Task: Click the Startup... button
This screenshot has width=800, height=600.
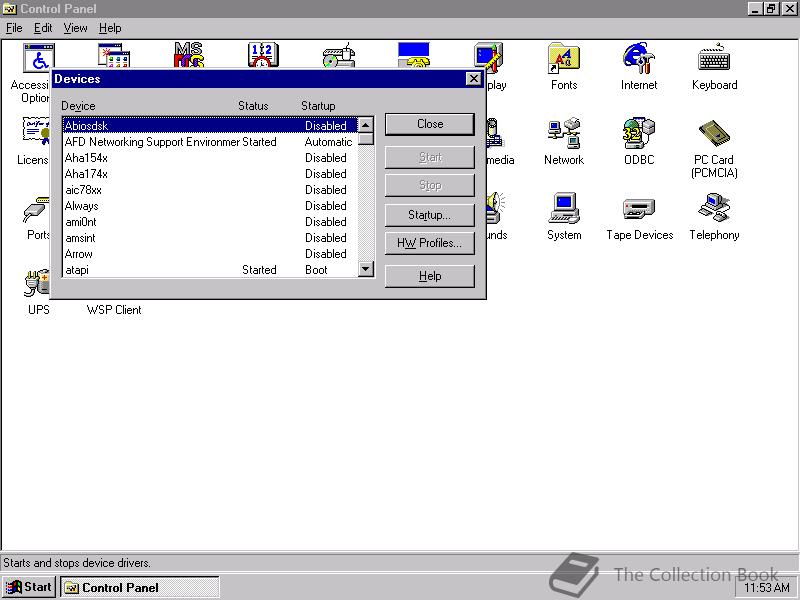Action: [x=430, y=215]
